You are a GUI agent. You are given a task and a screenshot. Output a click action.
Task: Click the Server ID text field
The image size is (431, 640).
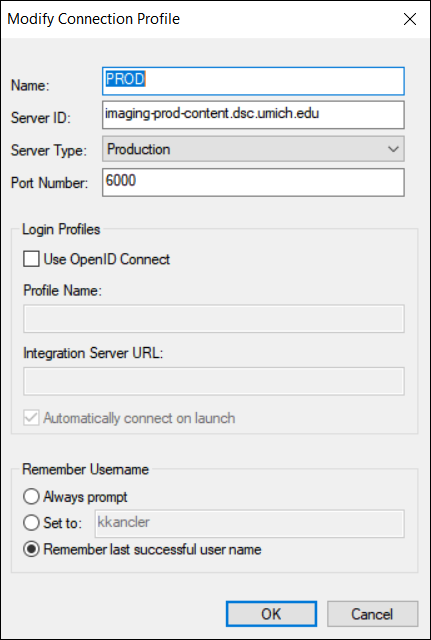(x=253, y=115)
